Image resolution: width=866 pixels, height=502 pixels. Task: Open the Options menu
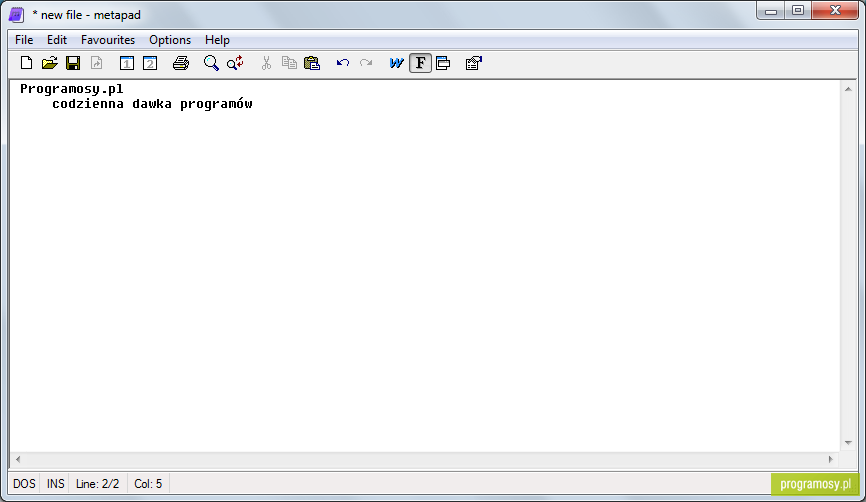[x=170, y=40]
